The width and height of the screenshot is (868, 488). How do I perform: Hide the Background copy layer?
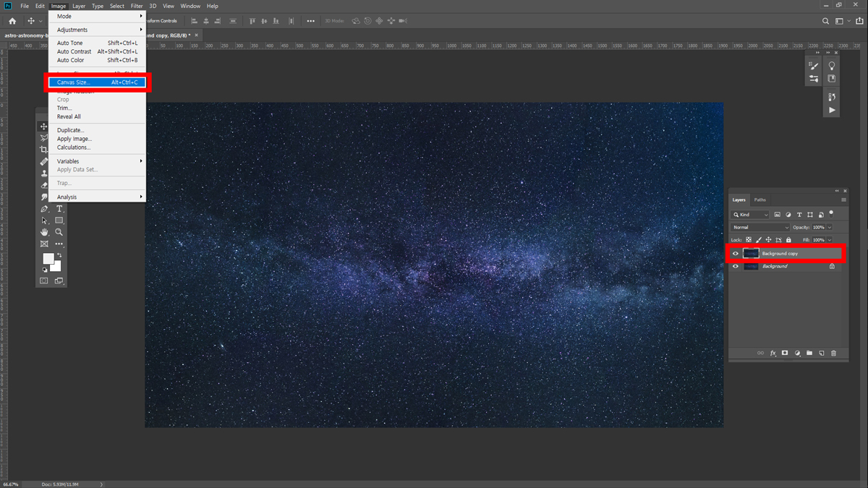[736, 254]
